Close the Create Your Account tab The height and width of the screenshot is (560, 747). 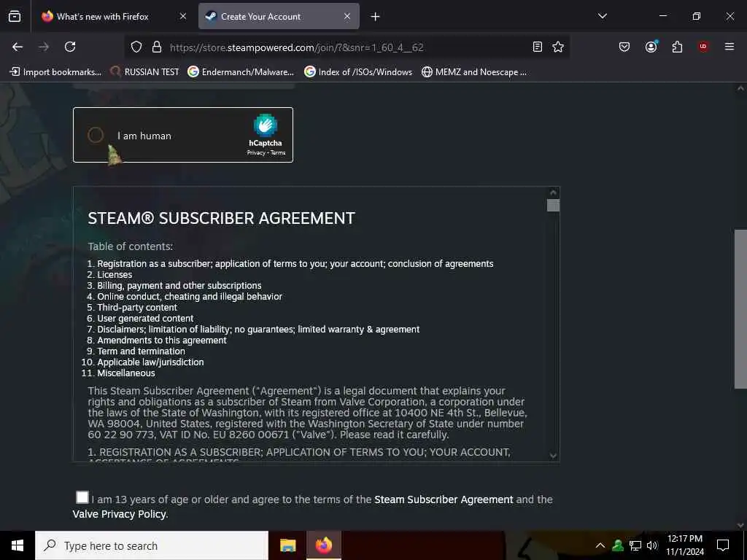(347, 17)
